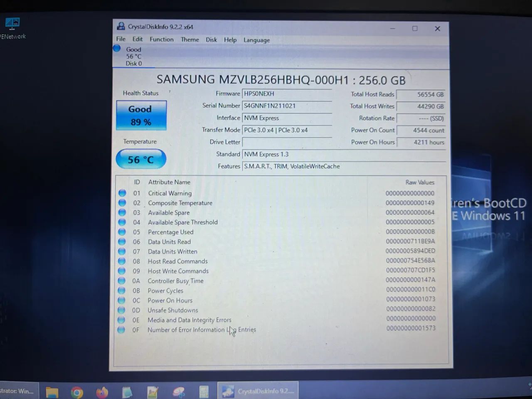Open the PENetwork desktop icon

[x=12, y=28]
